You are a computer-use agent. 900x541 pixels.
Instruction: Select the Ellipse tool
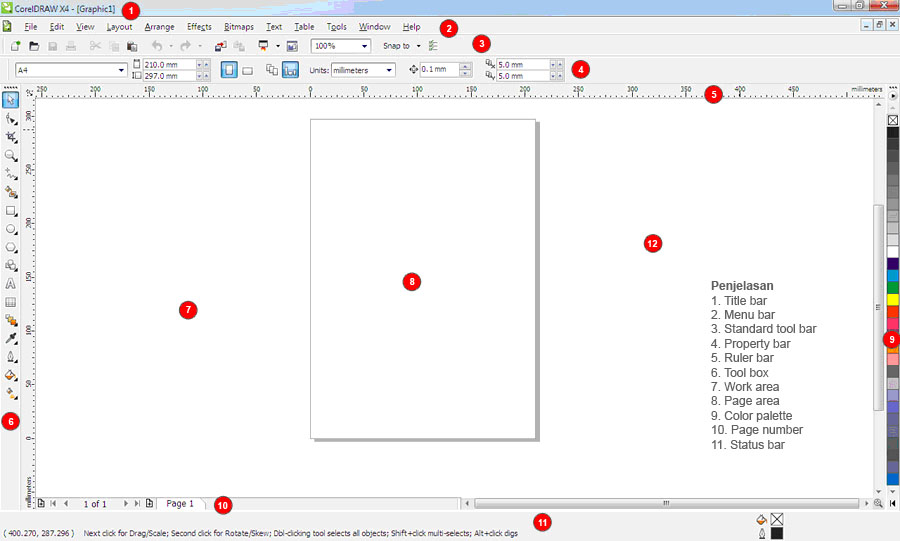pyautogui.click(x=10, y=229)
